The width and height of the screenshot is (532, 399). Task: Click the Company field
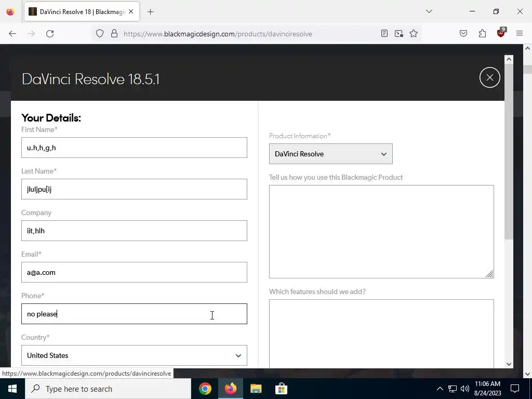[134, 231]
